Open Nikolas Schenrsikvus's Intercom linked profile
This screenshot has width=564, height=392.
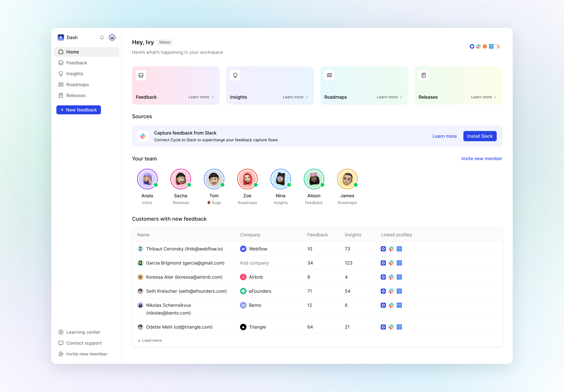[x=399, y=305]
